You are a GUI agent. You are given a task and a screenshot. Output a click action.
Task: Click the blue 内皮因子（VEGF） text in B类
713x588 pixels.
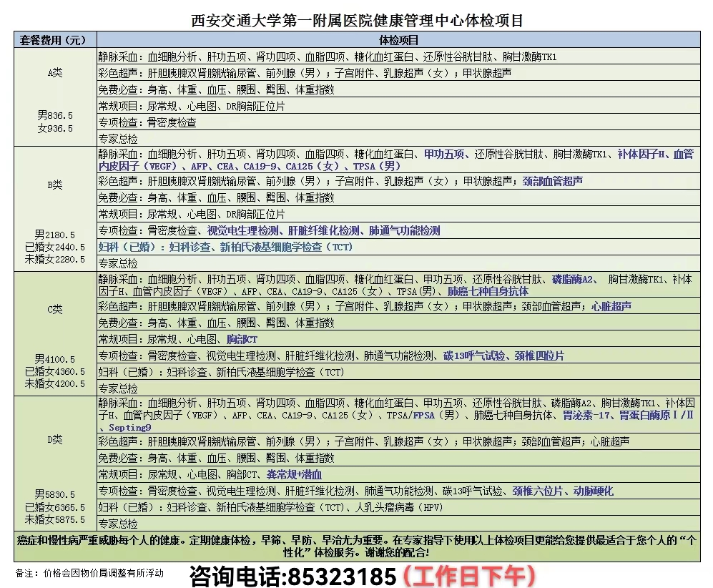coord(138,167)
